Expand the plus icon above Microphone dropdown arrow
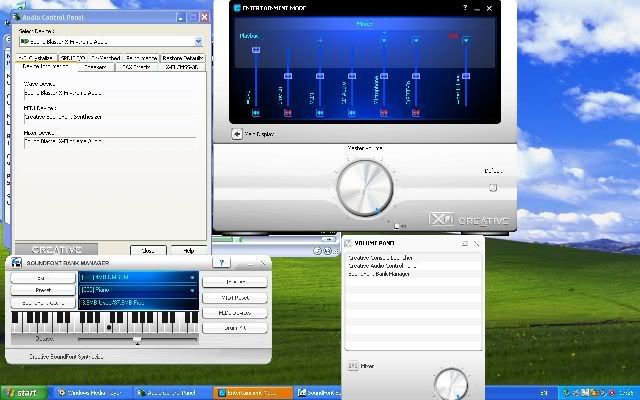Screen dimensions: 640x400 (x=384, y=32)
